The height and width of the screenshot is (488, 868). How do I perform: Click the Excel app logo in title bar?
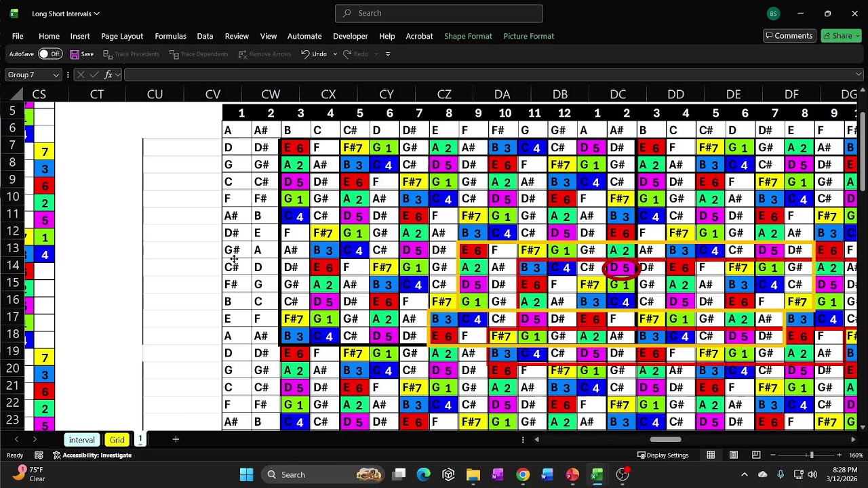(x=14, y=14)
